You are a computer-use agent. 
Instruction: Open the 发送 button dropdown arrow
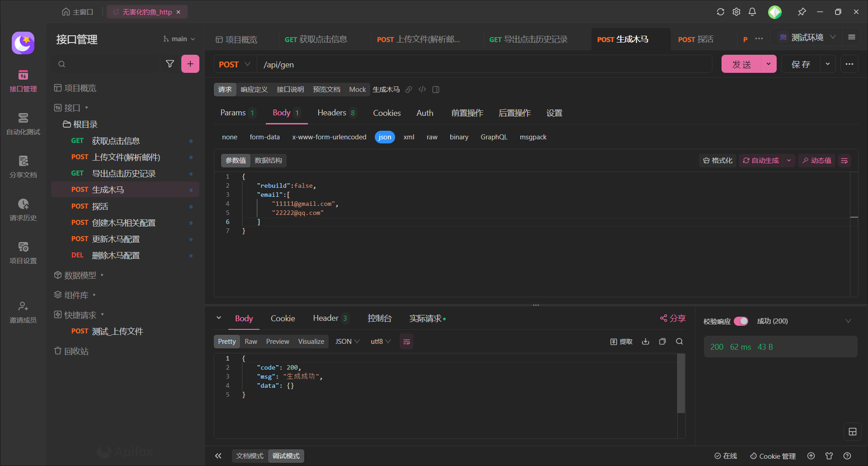tap(769, 64)
